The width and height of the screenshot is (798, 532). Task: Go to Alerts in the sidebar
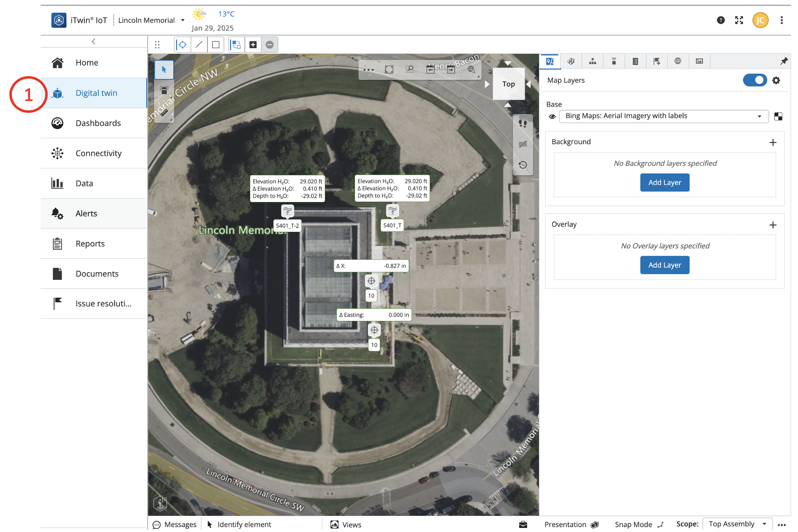click(x=86, y=213)
